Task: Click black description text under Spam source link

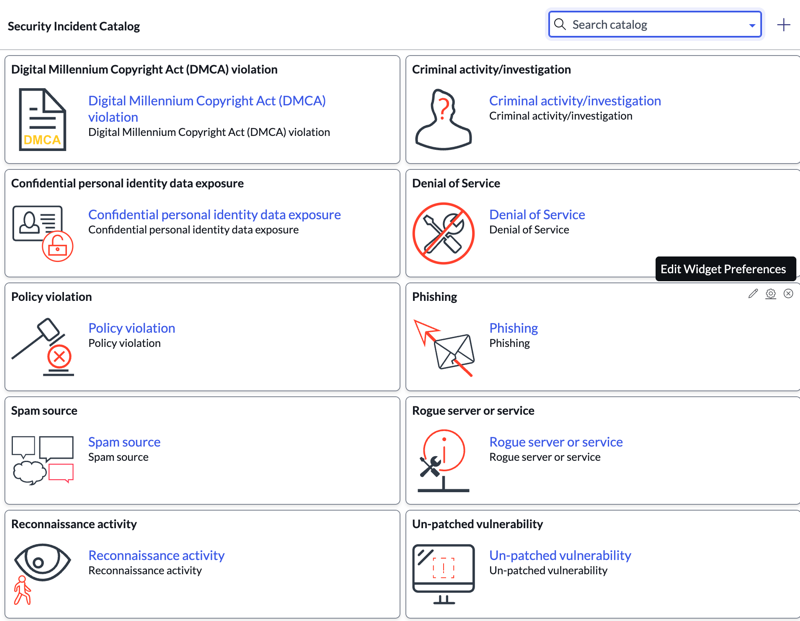Action: point(118,457)
